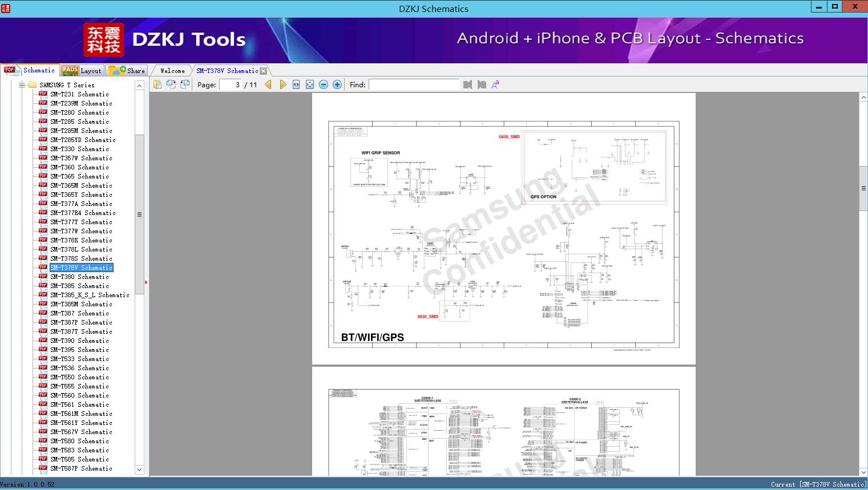Open SM-T231 Schematic
Viewport: 868px width, 490px height.
[x=79, y=94]
